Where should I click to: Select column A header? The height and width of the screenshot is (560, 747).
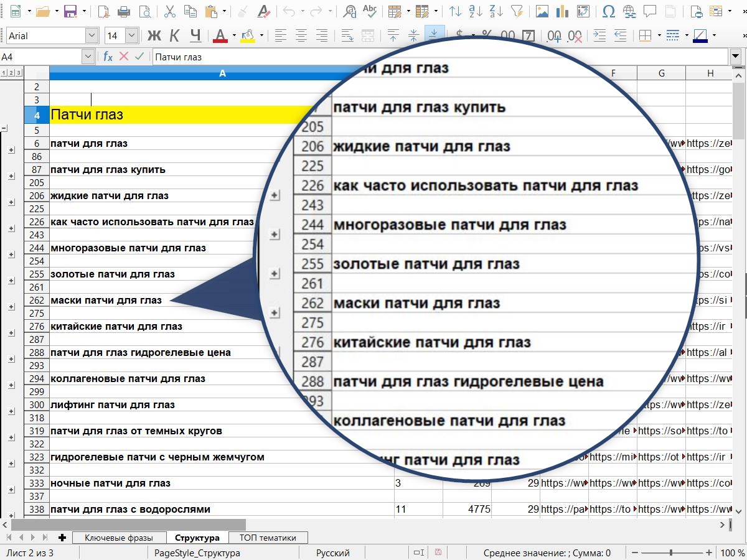(222, 73)
